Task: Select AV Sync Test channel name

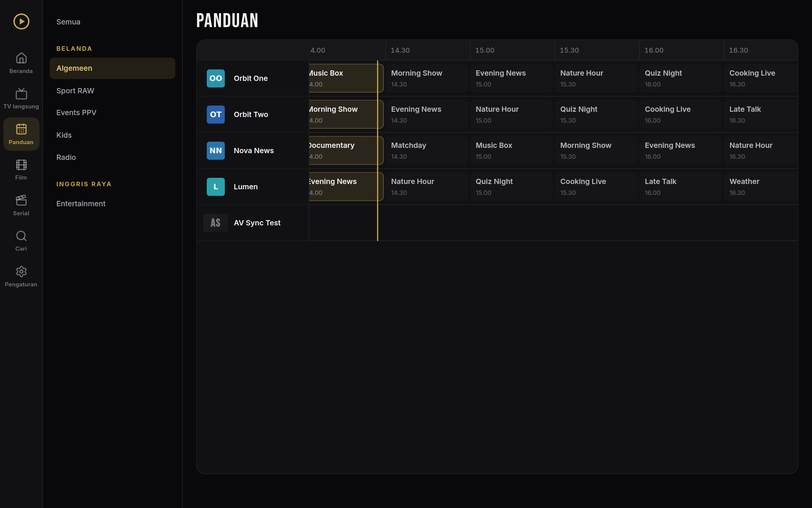Action: point(257,223)
